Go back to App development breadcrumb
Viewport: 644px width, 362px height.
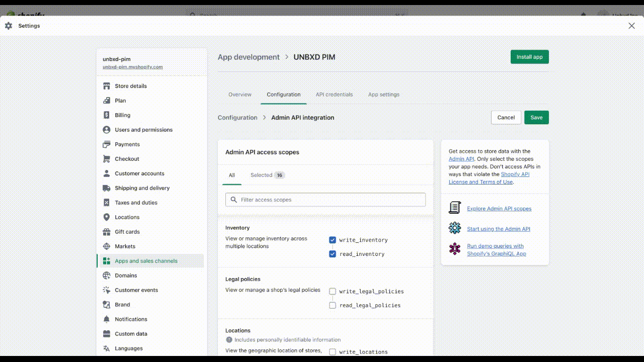tap(249, 57)
